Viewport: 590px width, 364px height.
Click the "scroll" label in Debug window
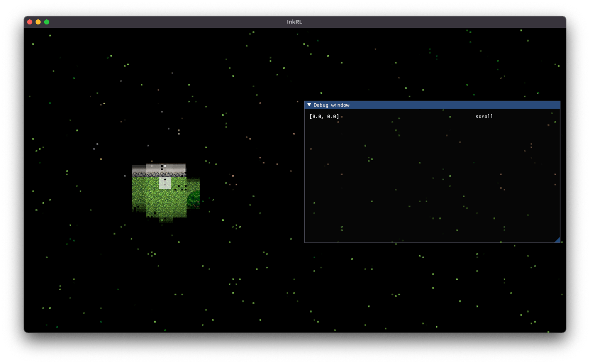[484, 116]
